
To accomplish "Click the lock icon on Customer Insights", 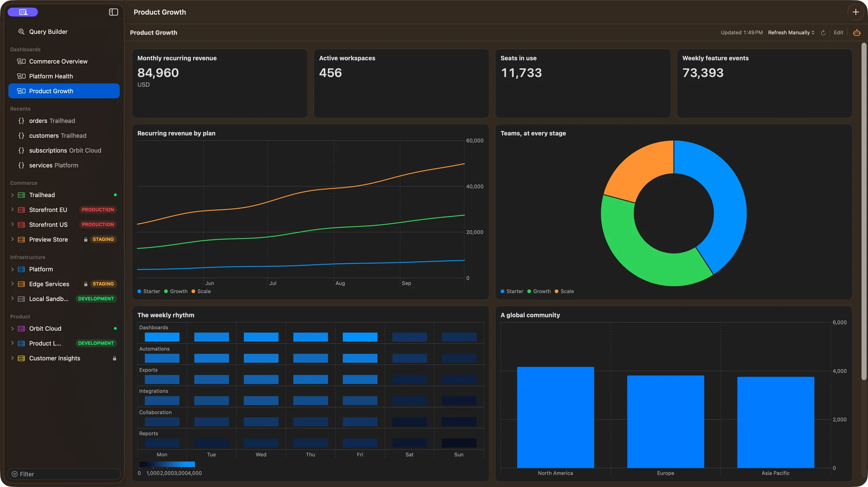I will coord(115,359).
